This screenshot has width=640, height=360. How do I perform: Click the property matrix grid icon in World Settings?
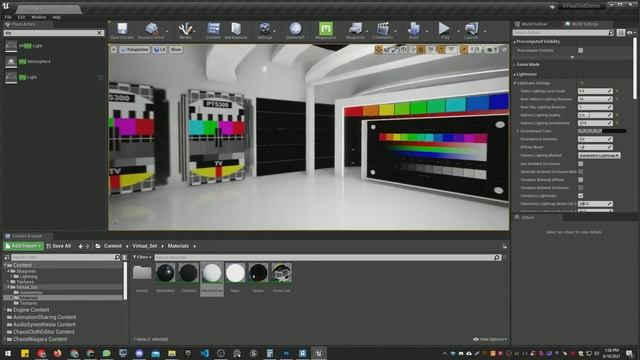620,33
